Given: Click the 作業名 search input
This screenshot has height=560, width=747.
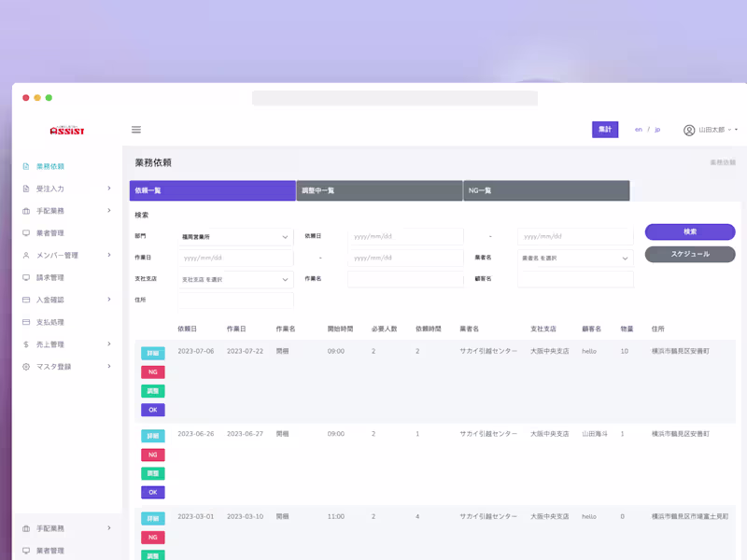Looking at the screenshot, I should click(405, 279).
